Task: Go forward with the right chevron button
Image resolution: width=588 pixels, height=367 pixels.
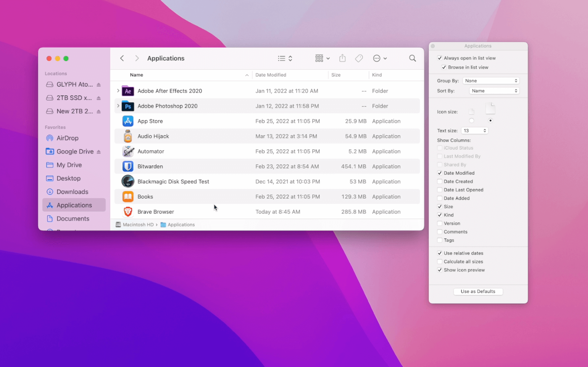Action: (137, 58)
